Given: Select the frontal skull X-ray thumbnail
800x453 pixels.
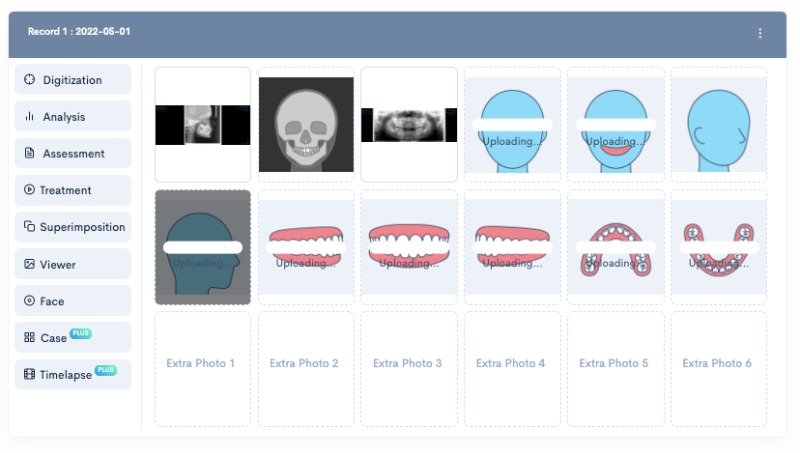Looking at the screenshot, I should pyautogui.click(x=306, y=125).
